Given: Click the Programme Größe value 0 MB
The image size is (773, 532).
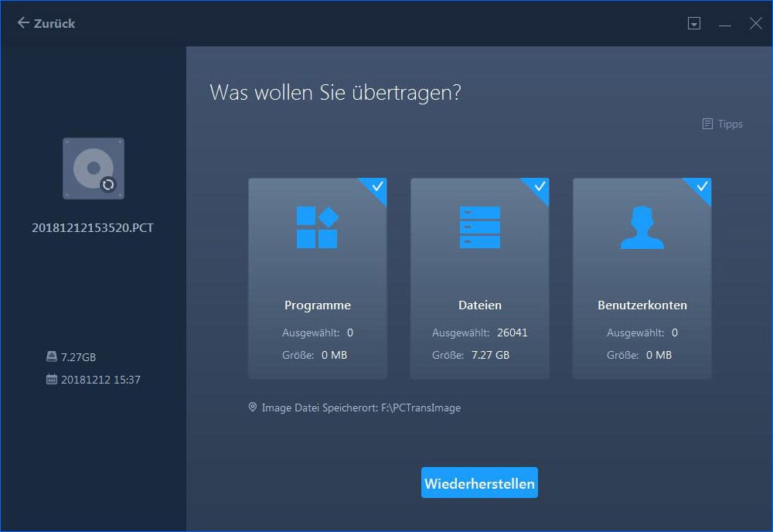Looking at the screenshot, I should pyautogui.click(x=334, y=355).
